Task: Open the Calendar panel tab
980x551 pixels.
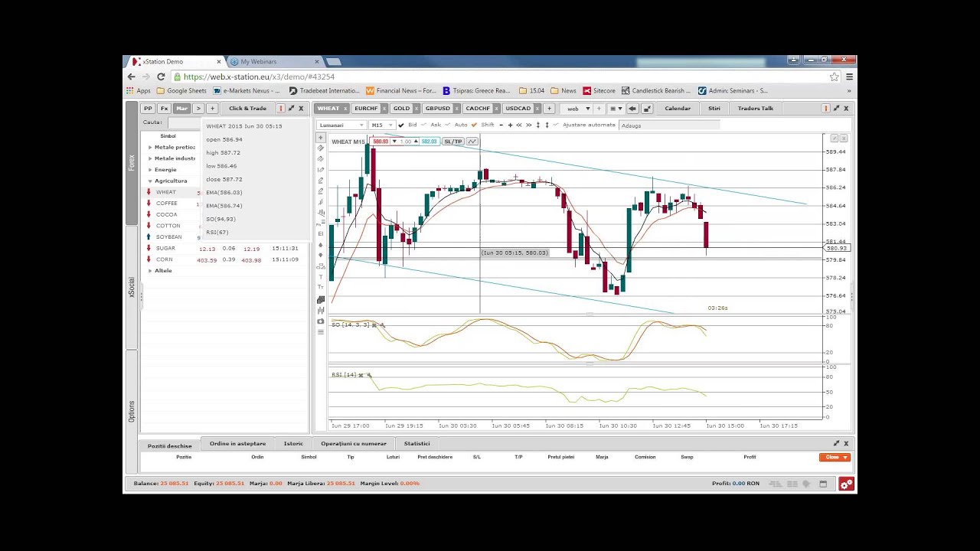Action: (678, 109)
